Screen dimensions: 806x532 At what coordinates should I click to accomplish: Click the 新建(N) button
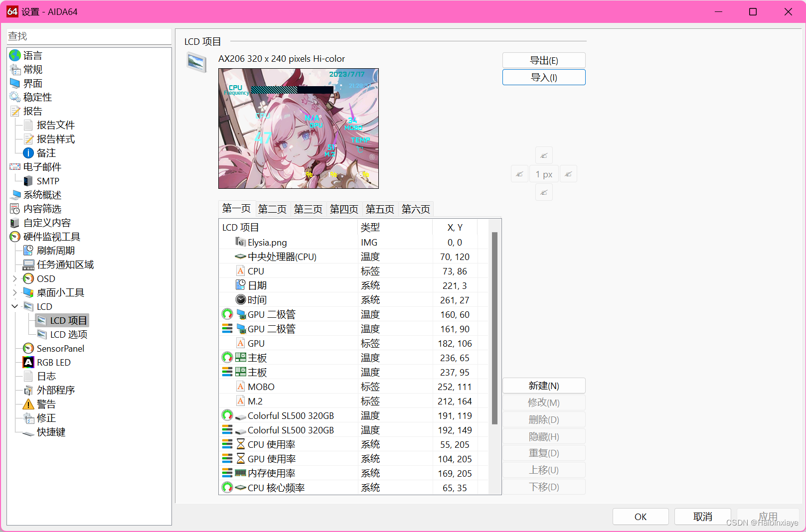[543, 385]
